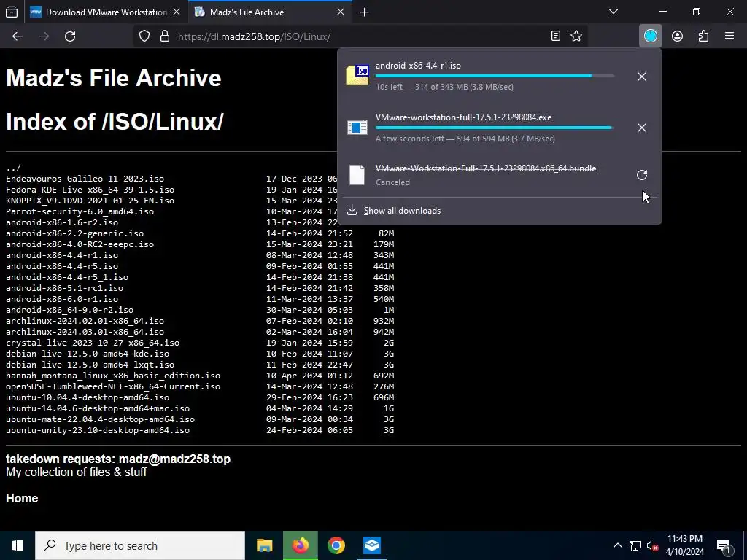Switch to Download VMware Workstation tab
The width and height of the screenshot is (747, 560).
tap(106, 12)
